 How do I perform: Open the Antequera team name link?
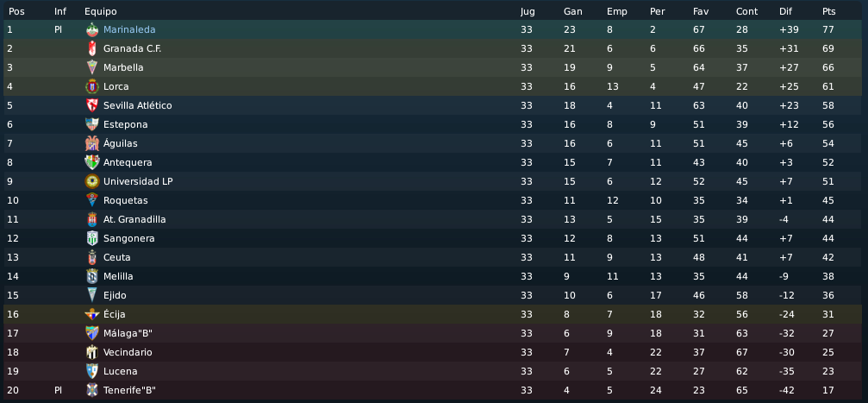tap(128, 162)
